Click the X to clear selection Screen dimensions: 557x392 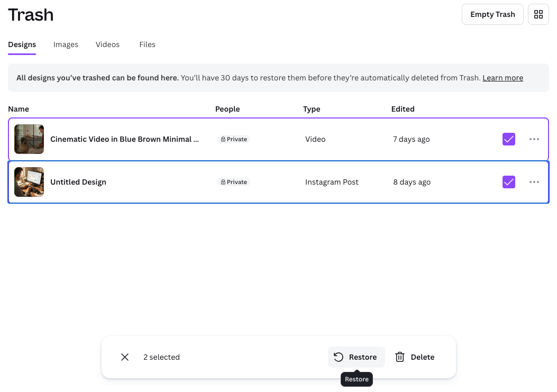pos(125,357)
